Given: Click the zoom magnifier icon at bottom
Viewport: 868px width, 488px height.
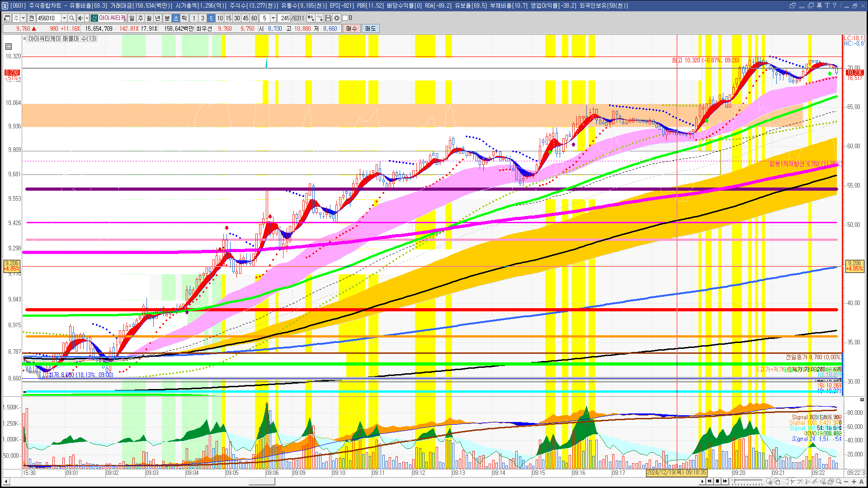Looking at the screenshot, I should click(x=839, y=481).
